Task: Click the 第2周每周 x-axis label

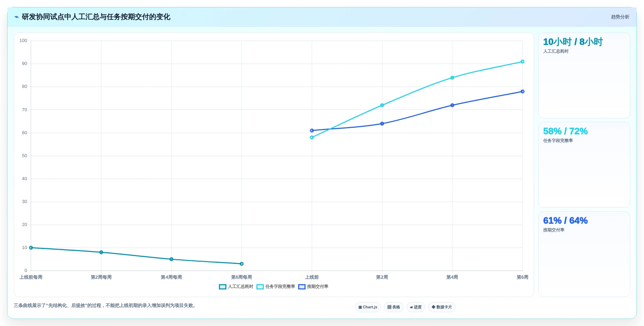Action: (101, 277)
